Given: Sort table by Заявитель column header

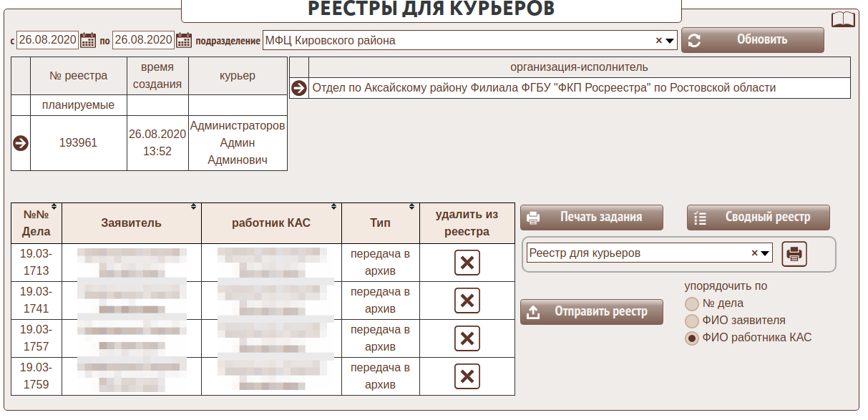Looking at the screenshot, I should pos(131,223).
